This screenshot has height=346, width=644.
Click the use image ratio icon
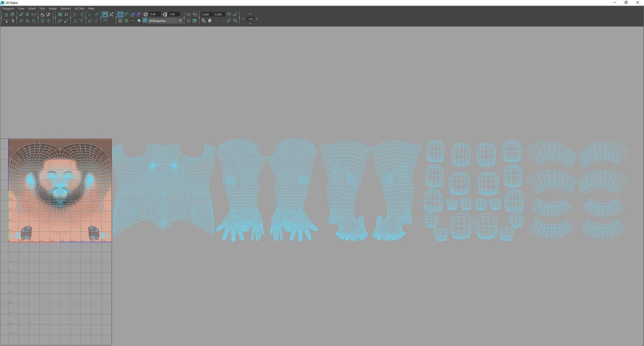(x=195, y=21)
